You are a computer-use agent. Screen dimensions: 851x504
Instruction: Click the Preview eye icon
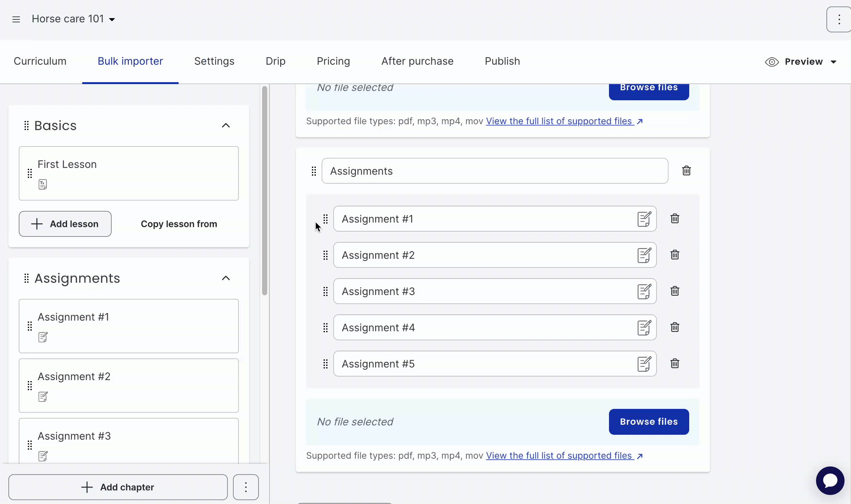point(772,62)
